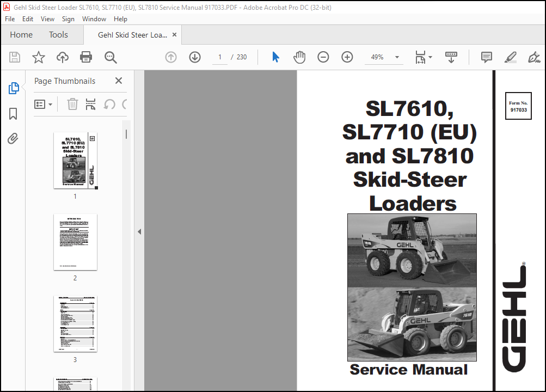Open the File menu
Viewport: 546px width, 392px height.
coord(10,19)
